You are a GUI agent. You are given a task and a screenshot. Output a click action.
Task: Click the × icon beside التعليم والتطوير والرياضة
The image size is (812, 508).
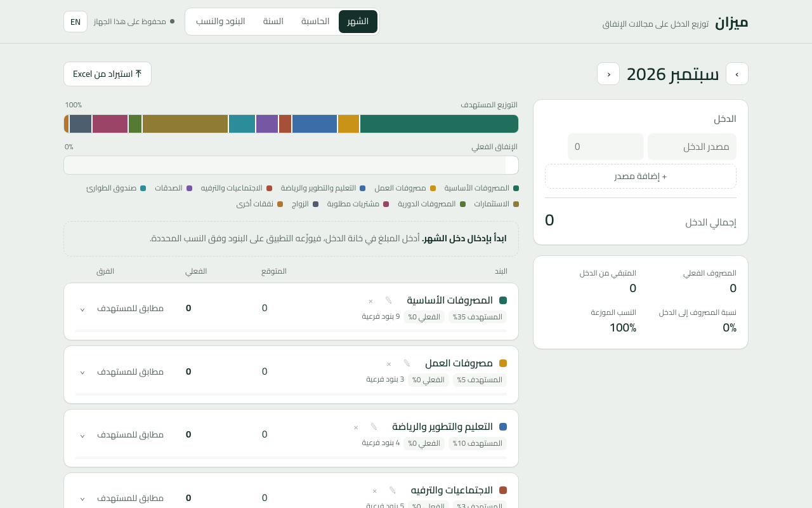356,427
